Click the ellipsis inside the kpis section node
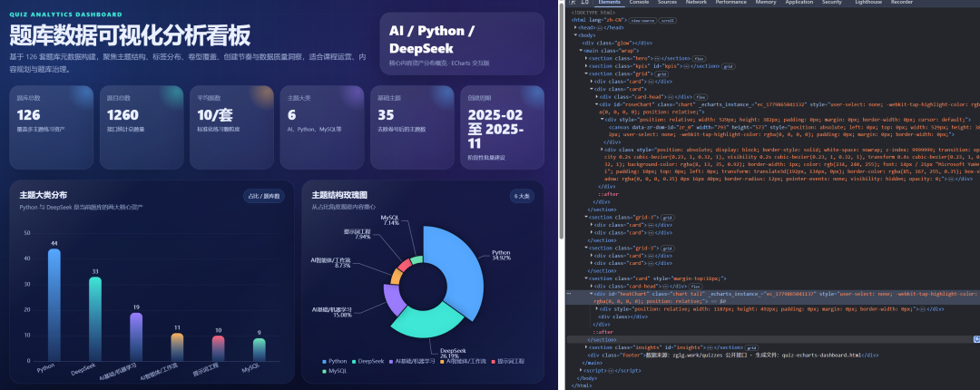This screenshot has height=390, width=980. pos(686,65)
